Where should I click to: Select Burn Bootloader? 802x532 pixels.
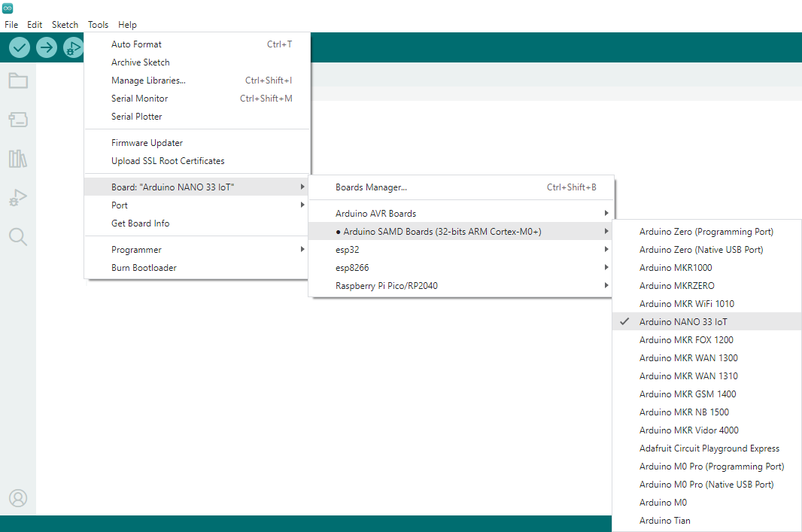tap(196, 268)
